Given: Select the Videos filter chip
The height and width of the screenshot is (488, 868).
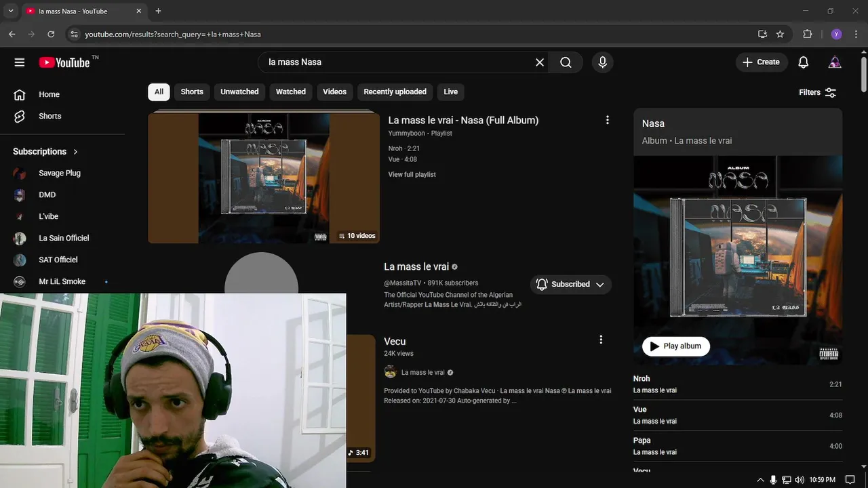Looking at the screenshot, I should point(334,92).
